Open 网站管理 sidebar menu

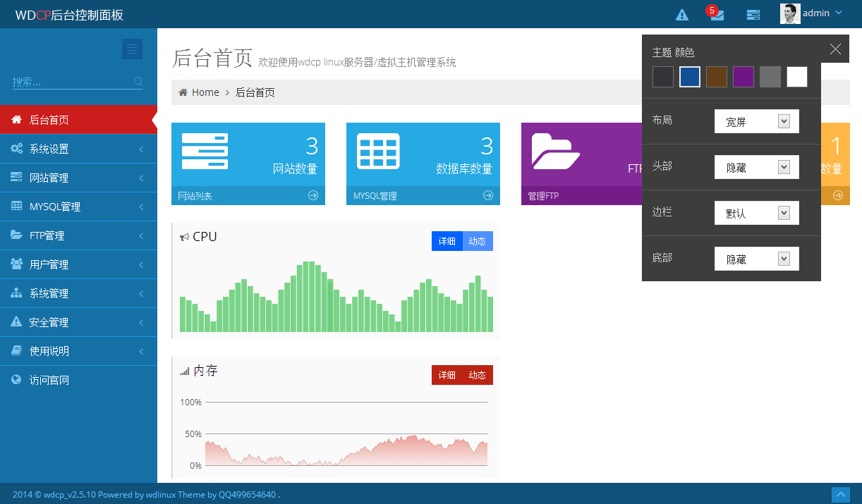click(x=78, y=178)
